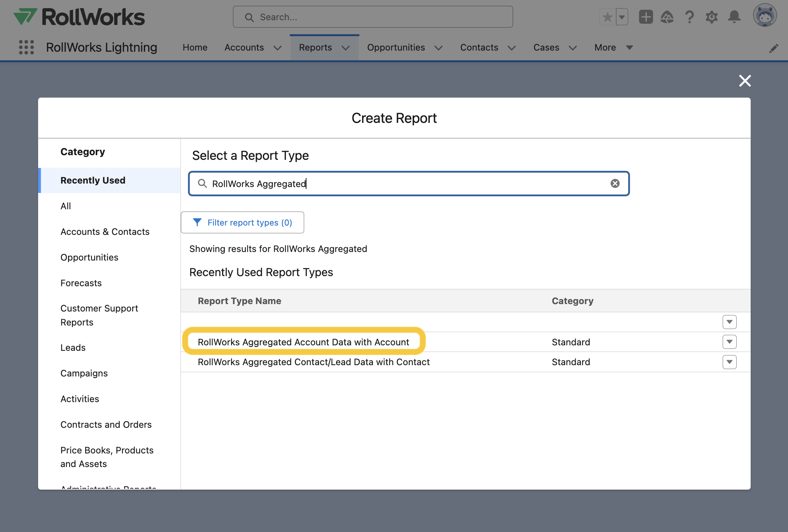Close the Create Report dialog
The width and height of the screenshot is (788, 532).
[745, 81]
